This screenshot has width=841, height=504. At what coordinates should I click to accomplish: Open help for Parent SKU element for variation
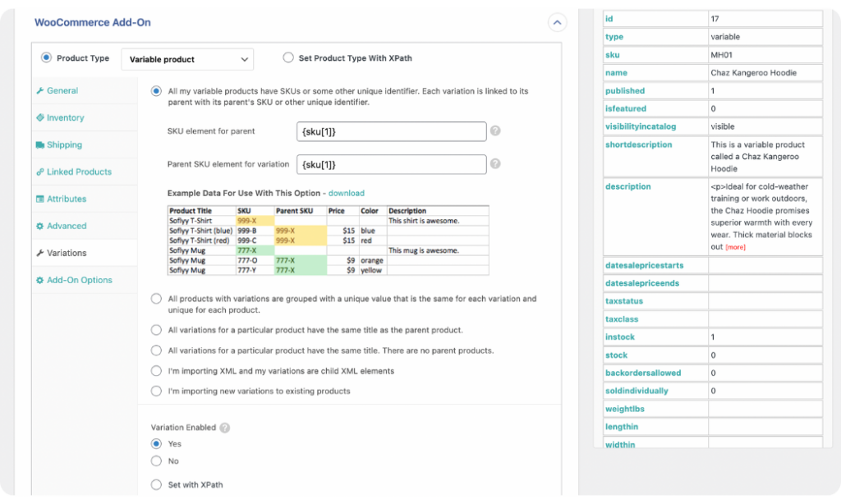(495, 164)
